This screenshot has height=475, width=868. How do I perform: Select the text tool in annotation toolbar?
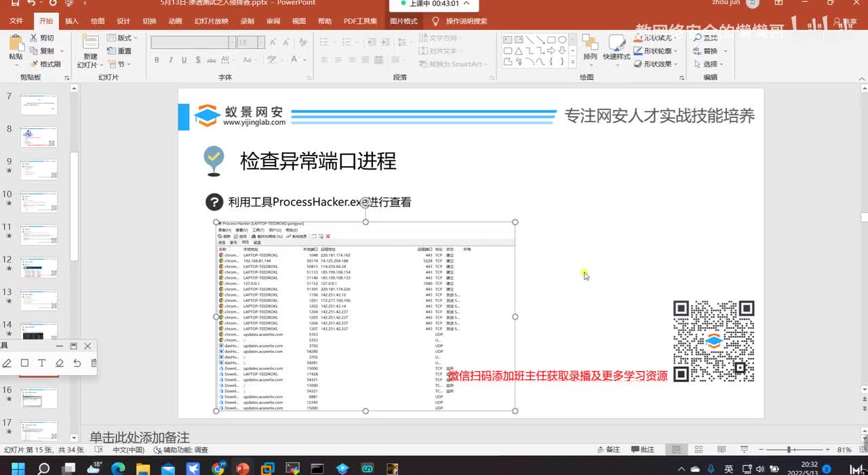pos(41,363)
